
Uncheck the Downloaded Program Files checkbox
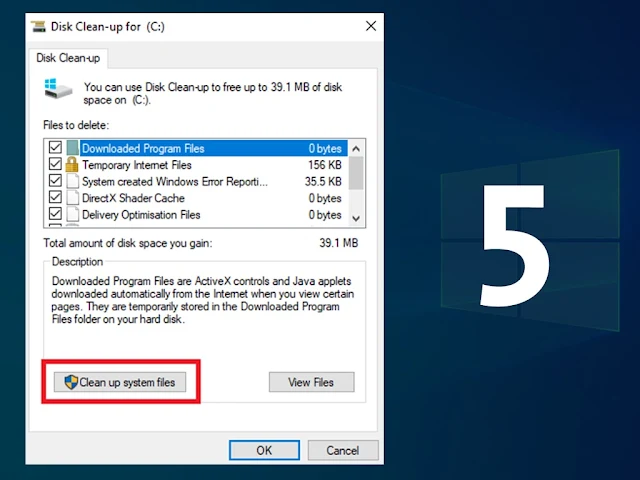pyautogui.click(x=55, y=147)
